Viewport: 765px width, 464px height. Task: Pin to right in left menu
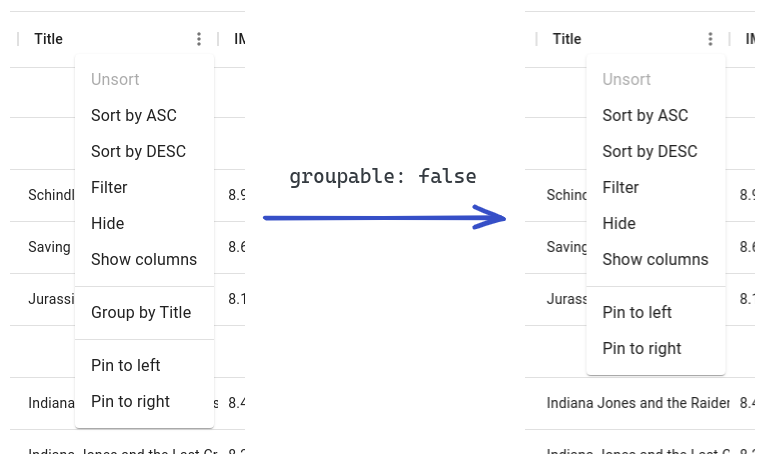click(130, 401)
